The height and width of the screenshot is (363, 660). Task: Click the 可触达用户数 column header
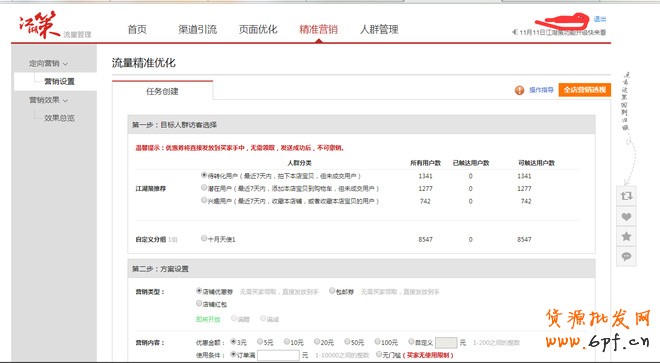pos(537,163)
